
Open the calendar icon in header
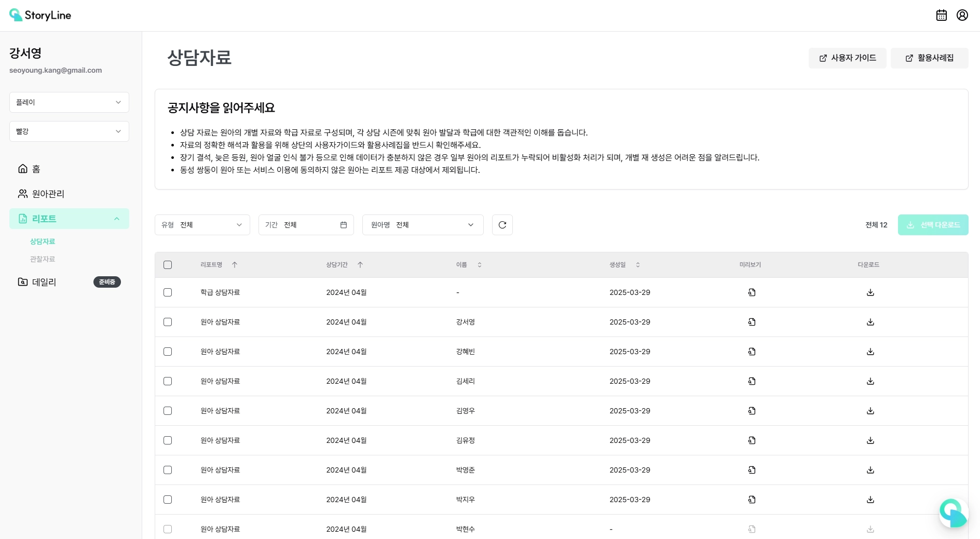[942, 15]
